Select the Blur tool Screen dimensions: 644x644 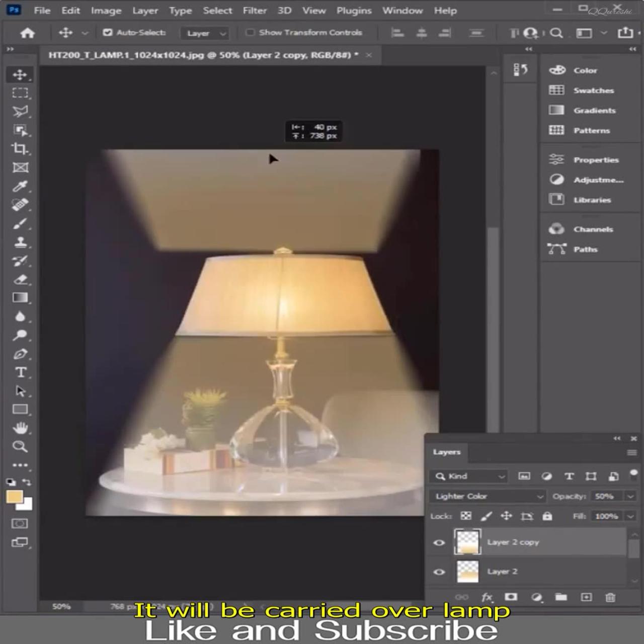click(x=20, y=316)
